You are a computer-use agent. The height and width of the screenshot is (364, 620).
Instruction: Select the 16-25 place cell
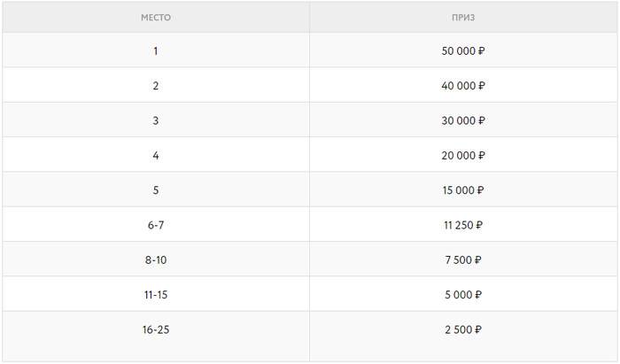(156, 329)
